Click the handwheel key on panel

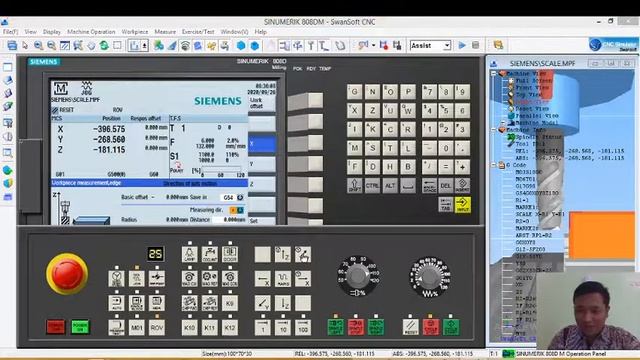[x=116, y=278]
